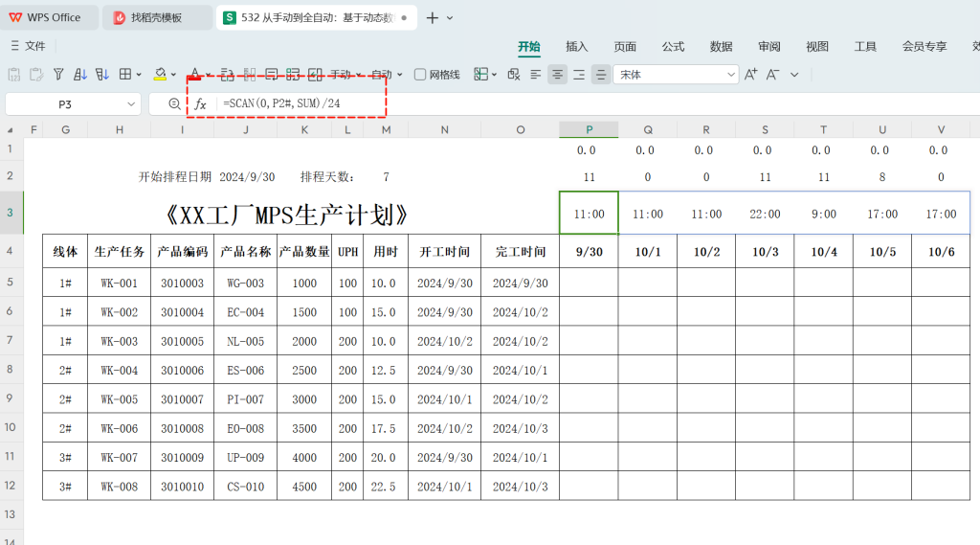Select the 22:00 cell

coord(765,214)
